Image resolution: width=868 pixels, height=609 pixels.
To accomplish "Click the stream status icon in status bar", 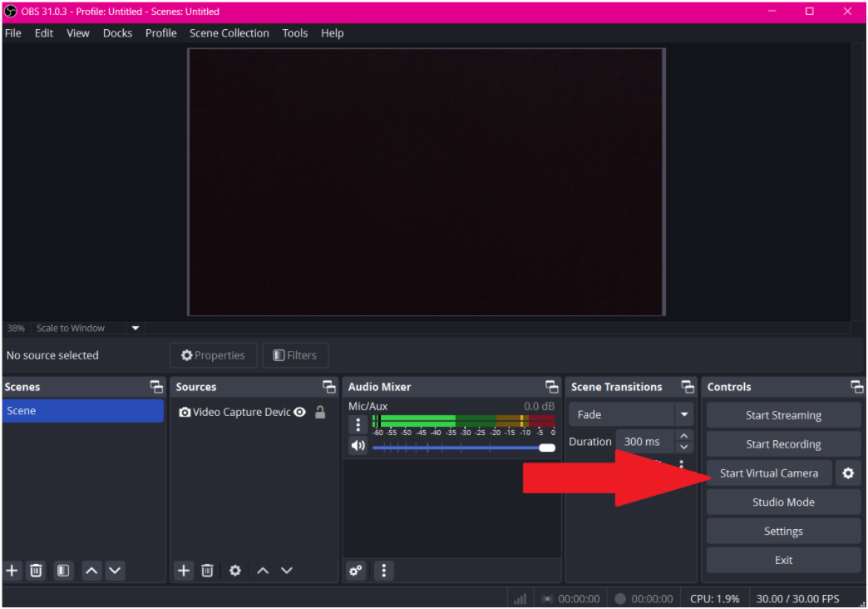I will pyautogui.click(x=547, y=599).
